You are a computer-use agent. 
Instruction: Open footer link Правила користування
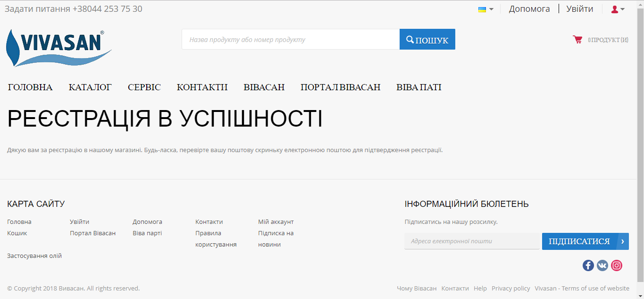(x=216, y=239)
